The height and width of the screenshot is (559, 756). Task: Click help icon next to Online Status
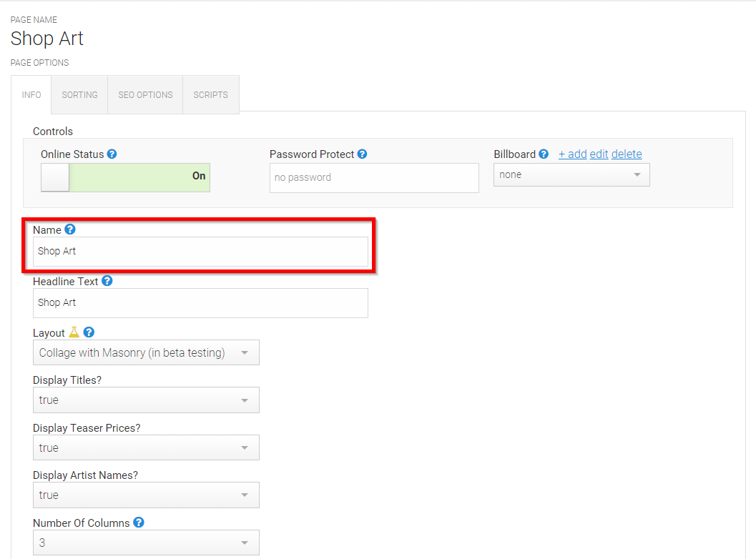coord(112,154)
